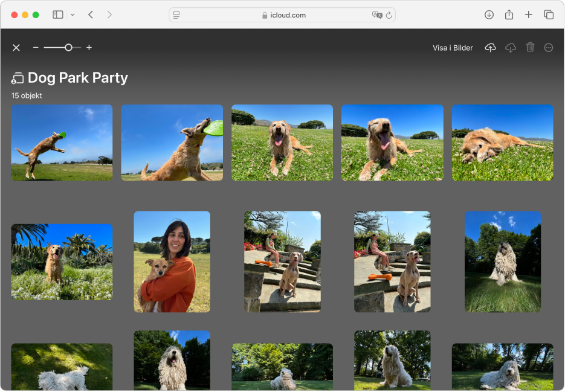Open the sidebar options dropdown chevron
The image size is (565, 392).
pyautogui.click(x=73, y=14)
